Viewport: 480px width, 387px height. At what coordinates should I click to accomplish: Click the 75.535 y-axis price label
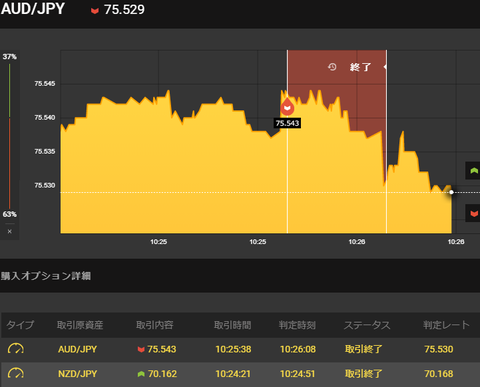(x=45, y=152)
